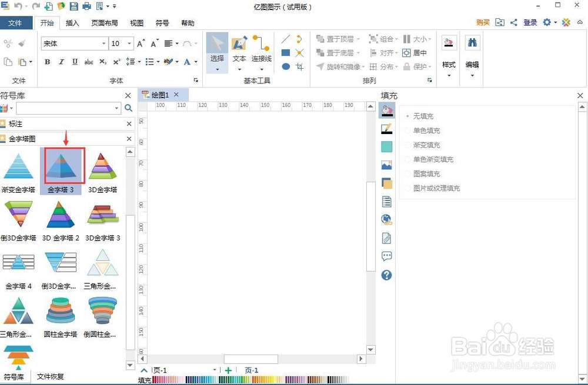Click the 购买 purchase button

click(x=483, y=22)
